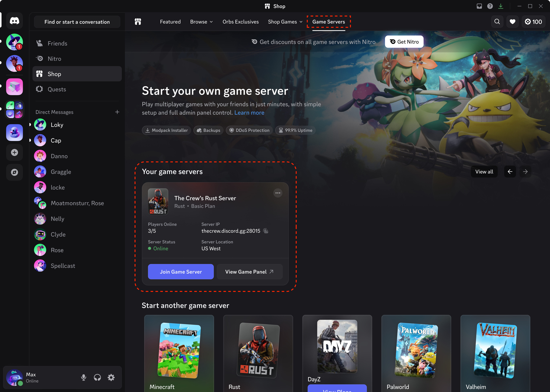The image size is (550, 392).
Task: Select the Rust game card thumbnail
Action: (x=258, y=350)
